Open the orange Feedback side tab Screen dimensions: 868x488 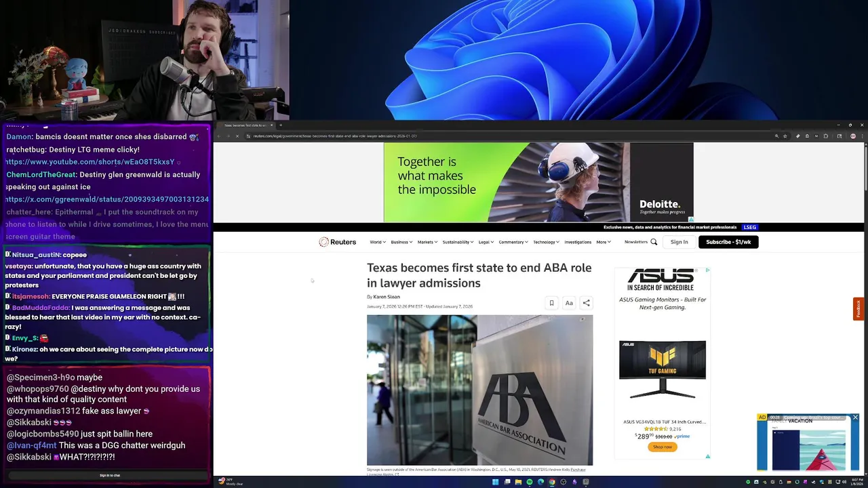click(859, 308)
